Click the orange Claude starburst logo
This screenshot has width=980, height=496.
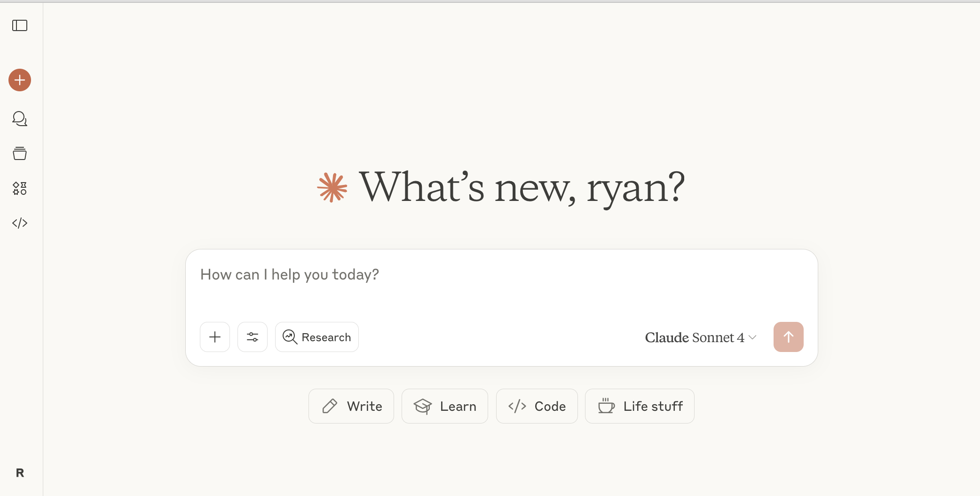[x=332, y=187]
